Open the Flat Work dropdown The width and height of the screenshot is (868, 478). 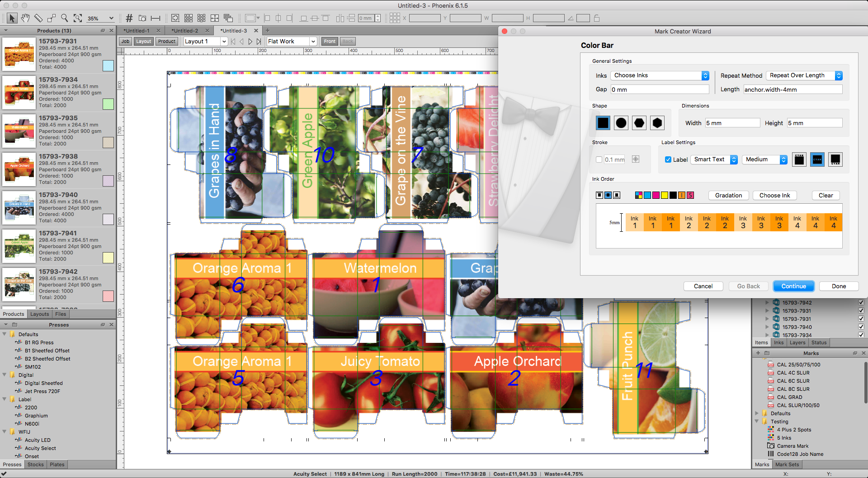(291, 41)
